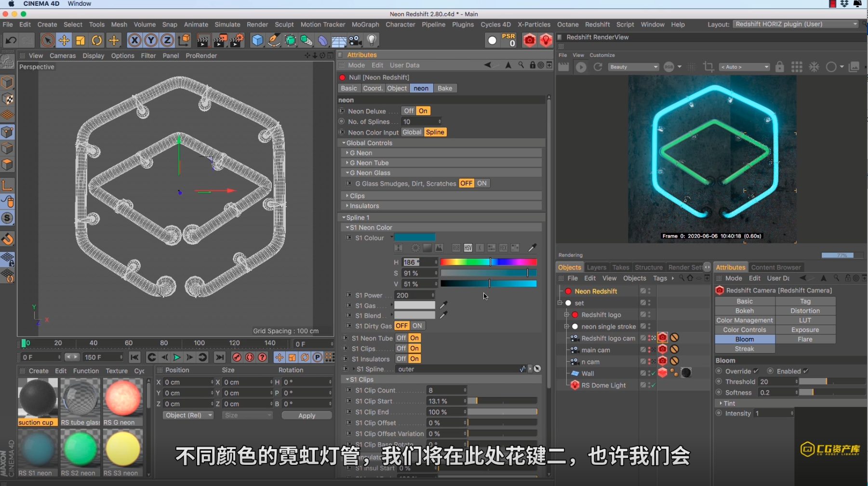The image size is (868, 486).
Task: Set Neon Color Input to Global
Action: pos(412,132)
